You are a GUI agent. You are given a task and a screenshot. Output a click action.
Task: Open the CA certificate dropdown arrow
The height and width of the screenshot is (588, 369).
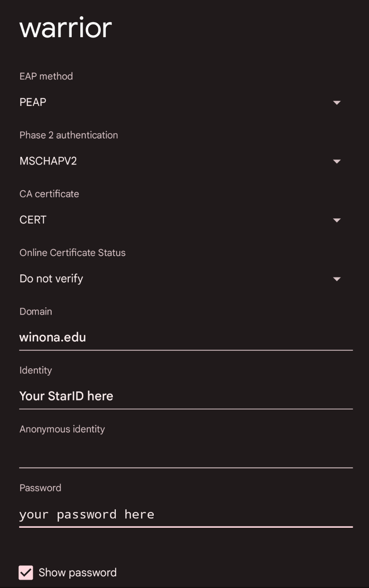337,220
